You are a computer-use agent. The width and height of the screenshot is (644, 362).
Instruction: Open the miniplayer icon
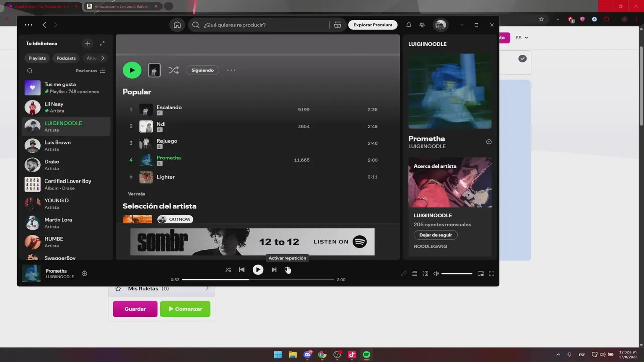480,274
